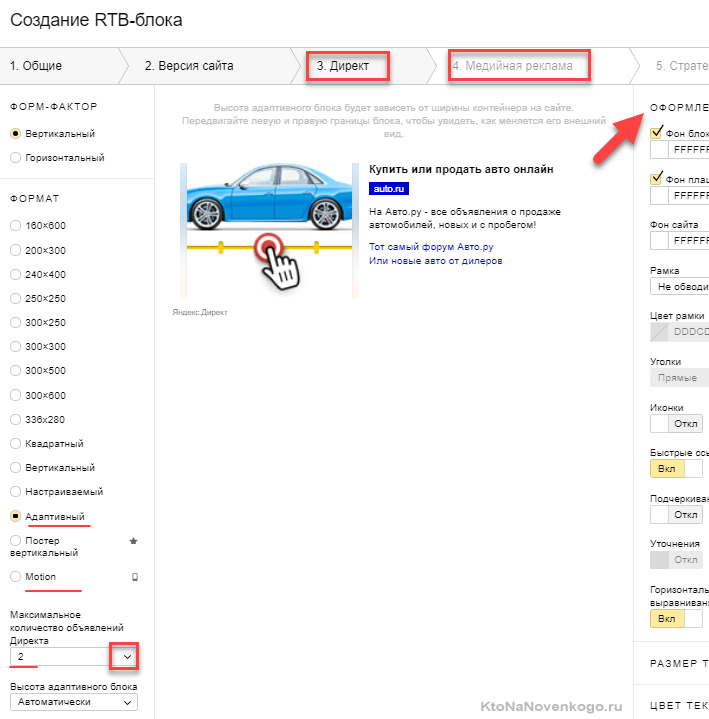Click the Цвет рамки color swatch
This screenshot has width=709, height=719.
[659, 332]
